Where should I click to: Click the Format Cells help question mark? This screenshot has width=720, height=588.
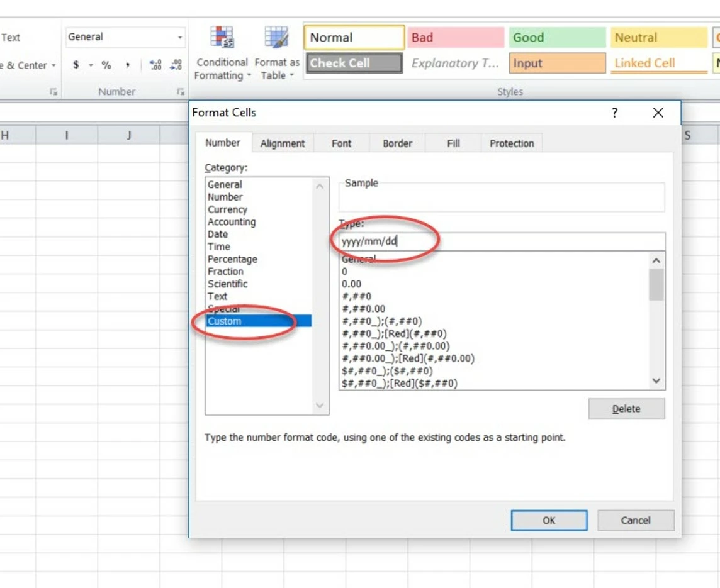coord(614,113)
